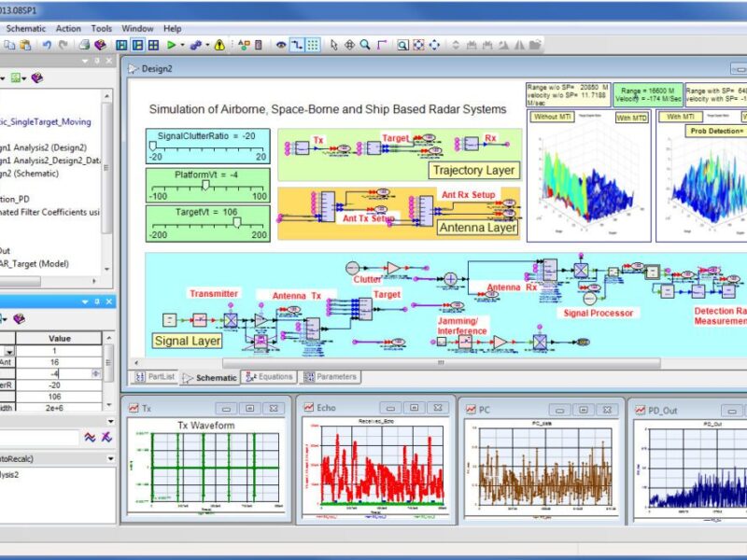The image size is (747, 560).
Task: Open the Schematic menu
Action: coord(28,28)
